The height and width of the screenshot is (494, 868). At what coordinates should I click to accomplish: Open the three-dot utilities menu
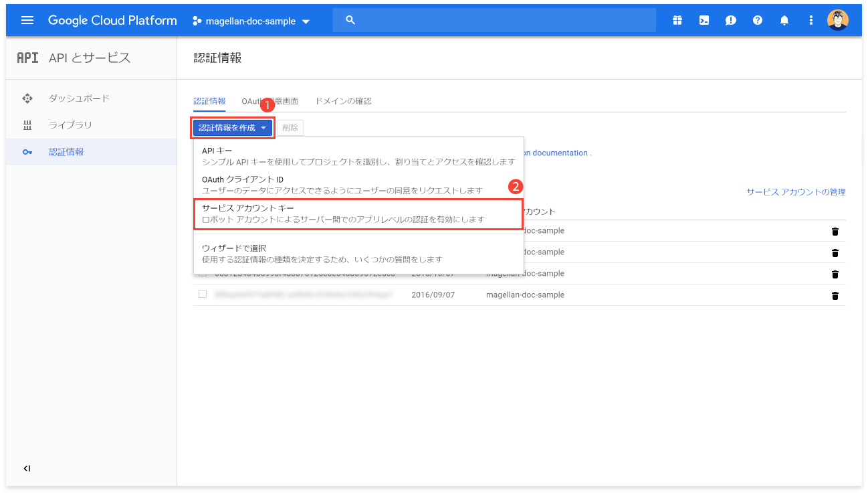pyautogui.click(x=811, y=20)
